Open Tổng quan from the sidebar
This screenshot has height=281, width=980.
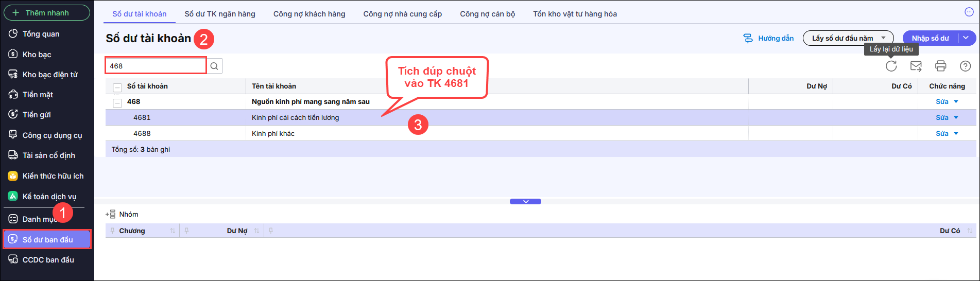(41, 34)
